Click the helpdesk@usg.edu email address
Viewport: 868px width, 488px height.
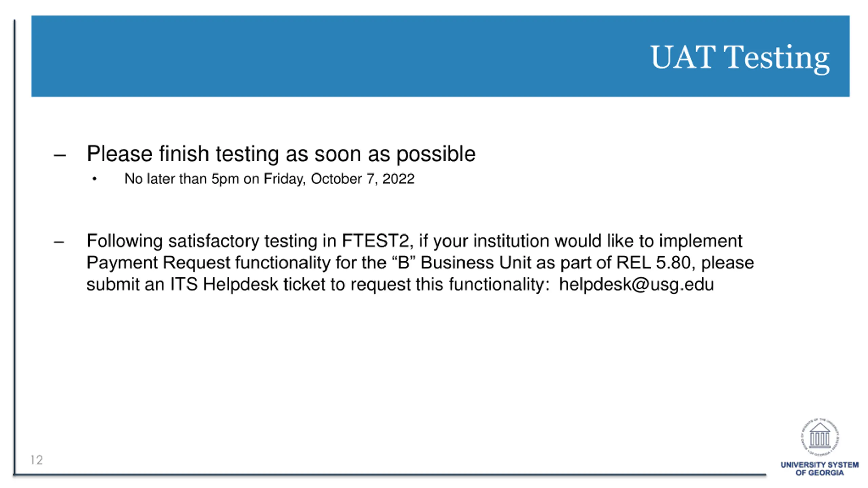click(636, 284)
